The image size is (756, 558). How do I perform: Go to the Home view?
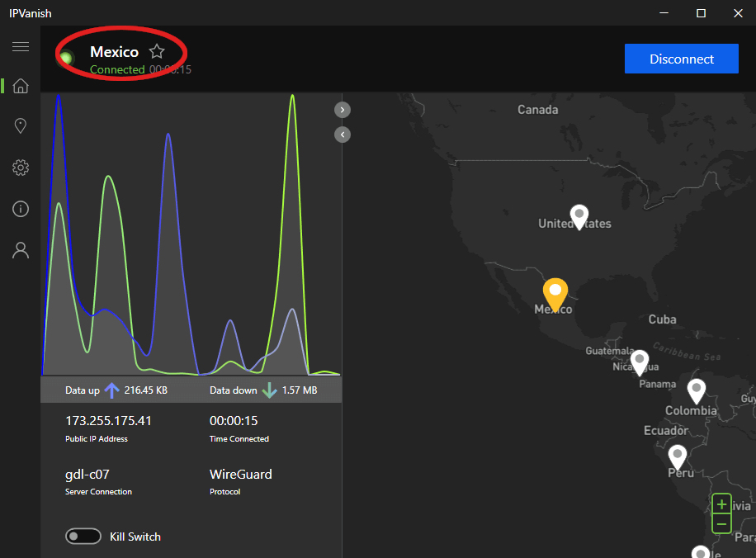21,86
